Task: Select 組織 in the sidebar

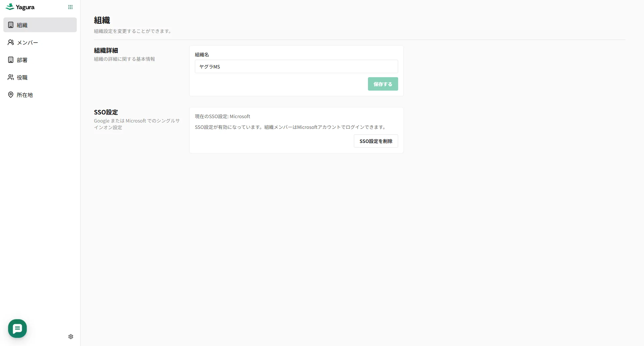Action: [x=22, y=25]
